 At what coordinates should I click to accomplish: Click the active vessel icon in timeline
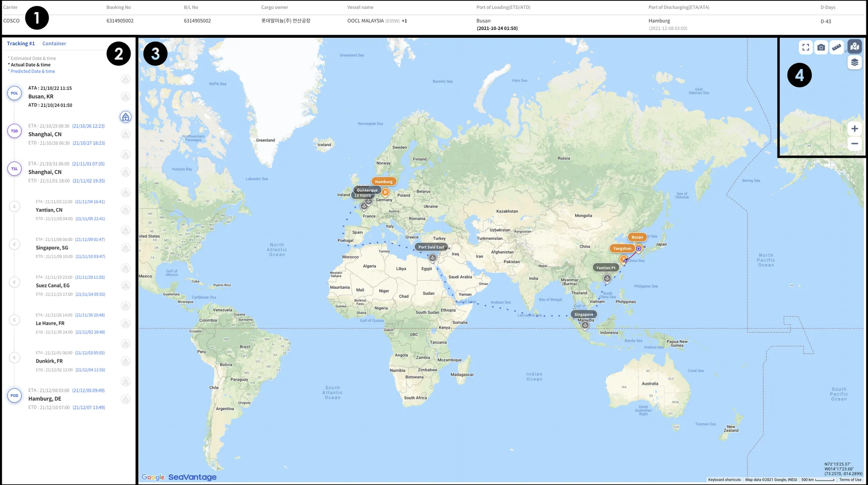coord(125,117)
